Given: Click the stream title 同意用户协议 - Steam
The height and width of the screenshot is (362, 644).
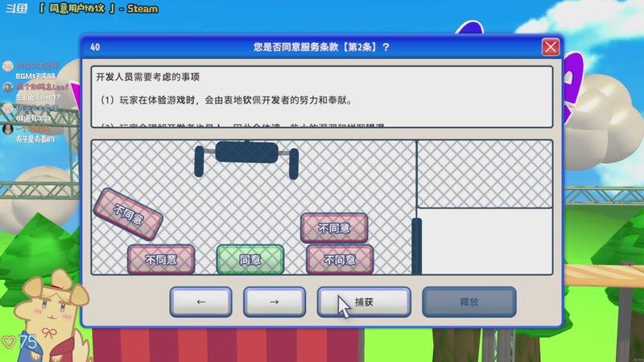Looking at the screenshot, I should click(x=98, y=9).
